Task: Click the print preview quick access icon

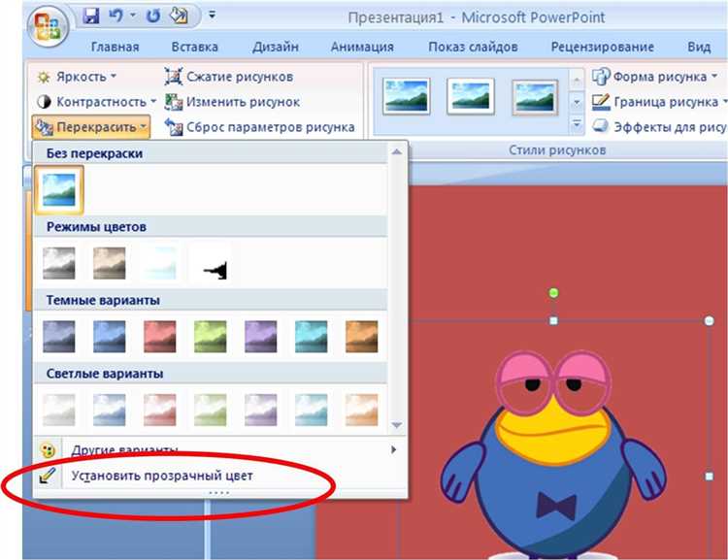Action: [179, 16]
